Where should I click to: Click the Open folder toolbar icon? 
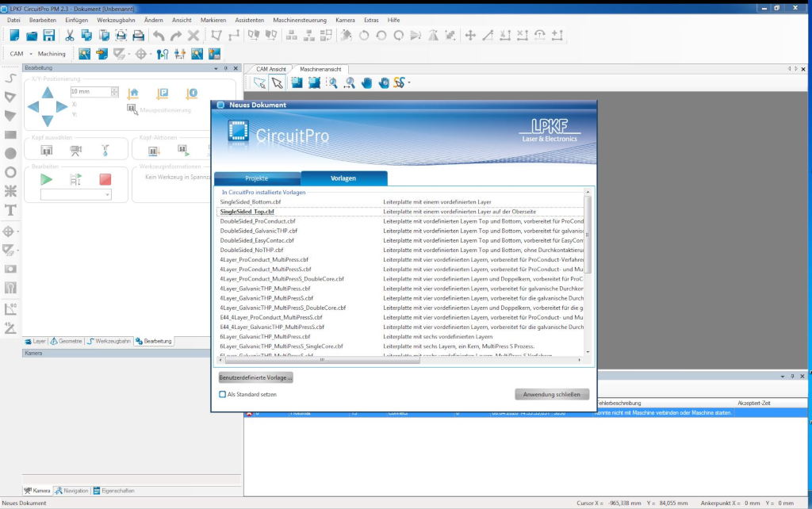pyautogui.click(x=32, y=35)
